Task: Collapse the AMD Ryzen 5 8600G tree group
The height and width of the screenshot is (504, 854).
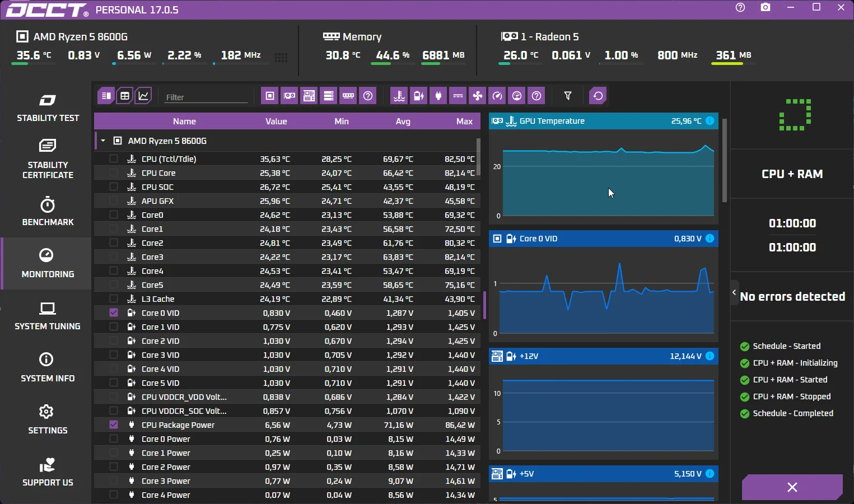Action: pyautogui.click(x=103, y=141)
